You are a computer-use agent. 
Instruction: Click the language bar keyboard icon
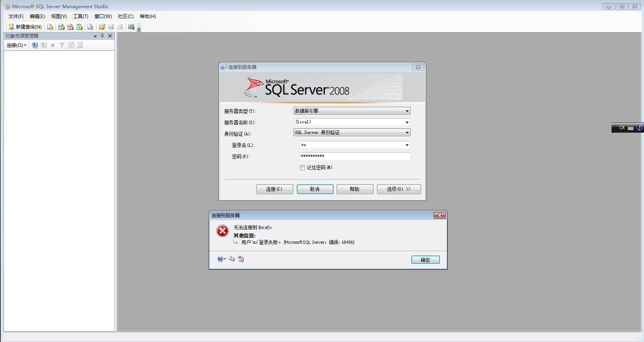pyautogui.click(x=631, y=128)
